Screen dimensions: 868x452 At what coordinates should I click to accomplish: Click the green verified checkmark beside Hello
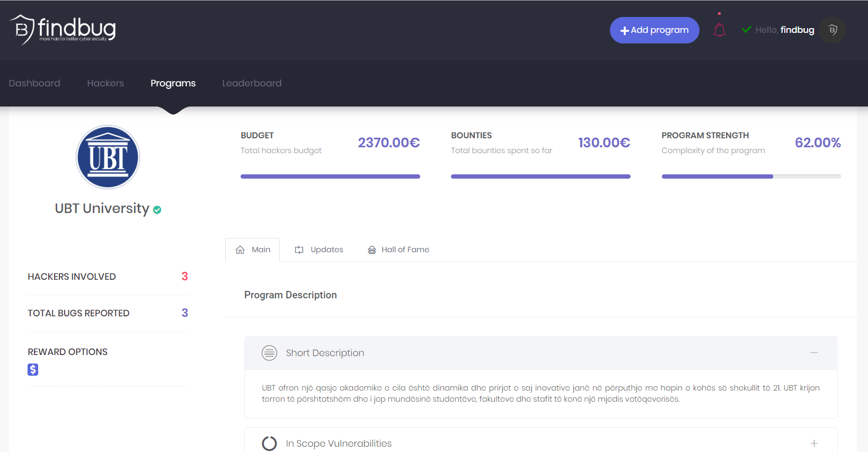click(x=747, y=30)
